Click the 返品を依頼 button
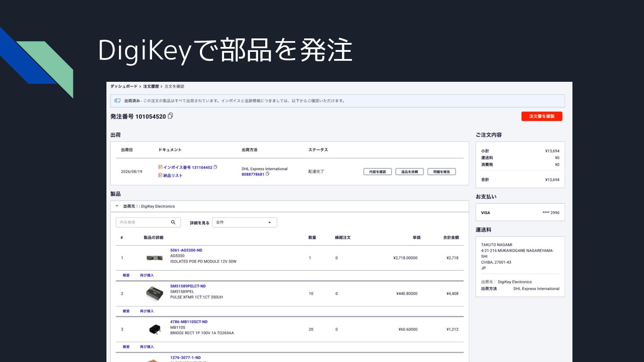644x362 pixels. pos(410,172)
